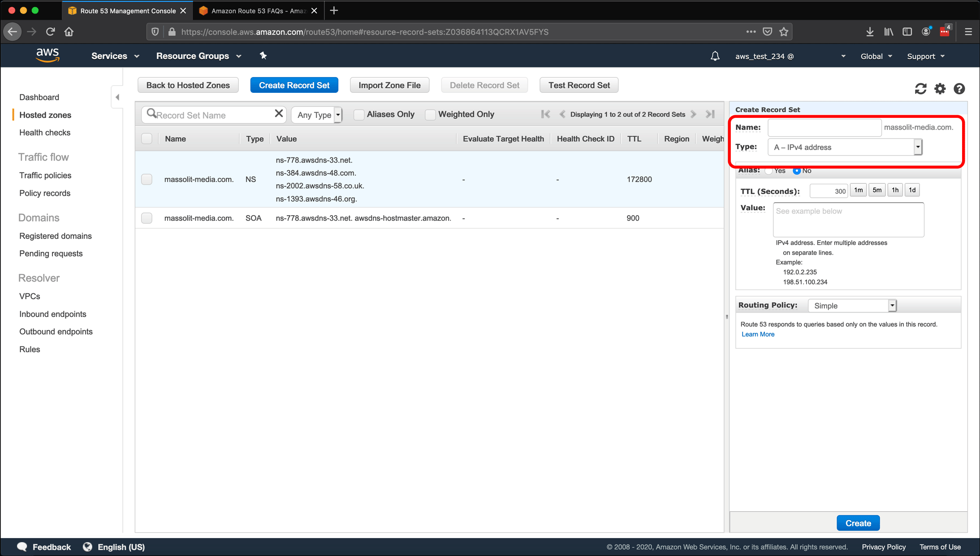The width and height of the screenshot is (980, 556).
Task: Click the Value text area
Action: pyautogui.click(x=848, y=220)
